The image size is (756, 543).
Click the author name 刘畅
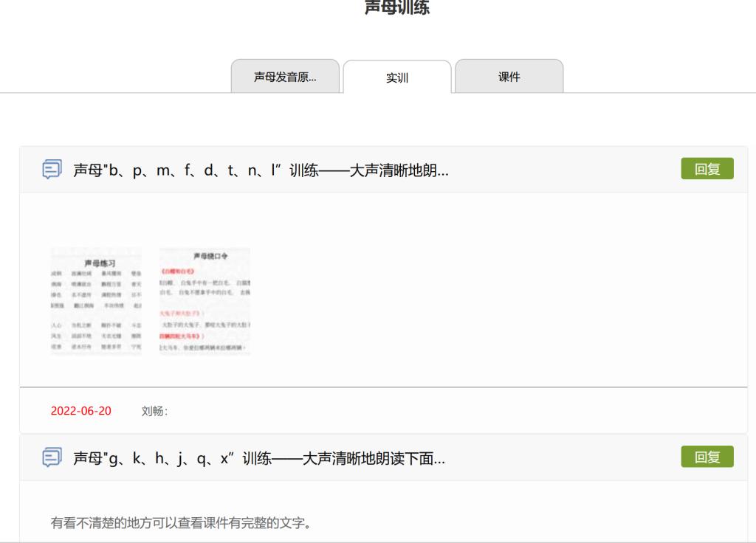153,411
